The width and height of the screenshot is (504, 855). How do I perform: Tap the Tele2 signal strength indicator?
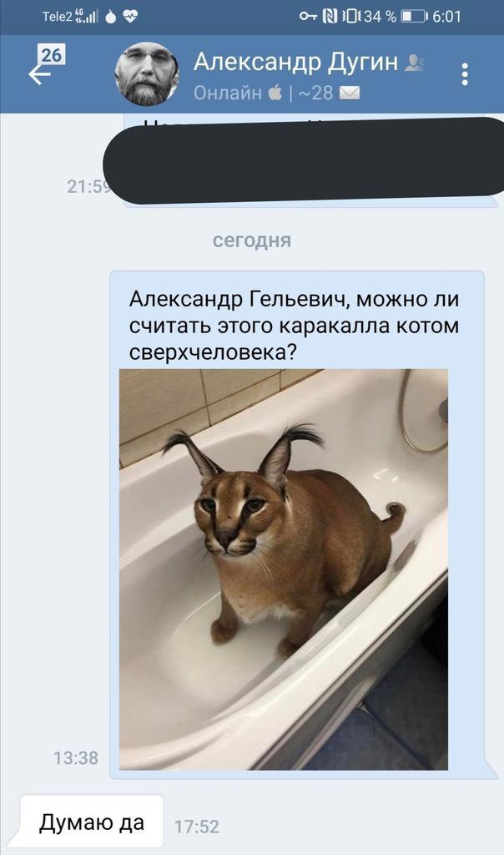point(87,17)
